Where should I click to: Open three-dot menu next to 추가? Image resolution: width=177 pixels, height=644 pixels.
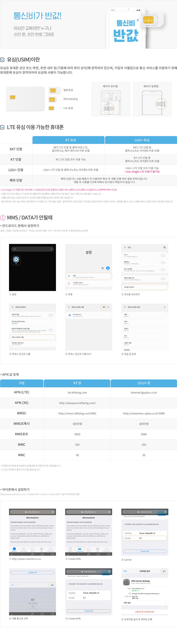click(108, 307)
